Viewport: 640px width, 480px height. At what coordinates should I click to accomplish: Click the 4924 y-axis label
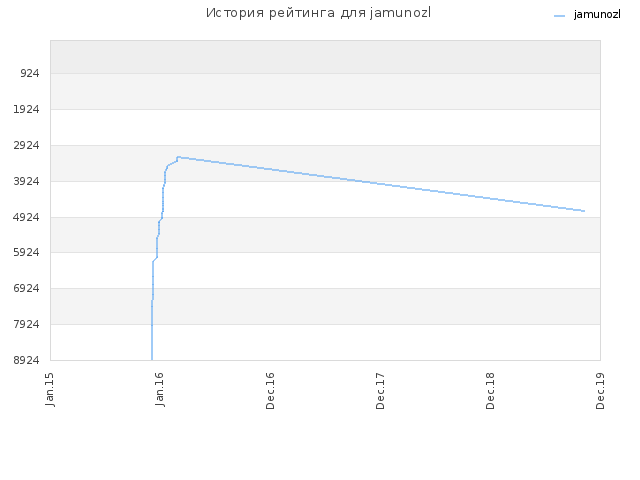(27, 217)
